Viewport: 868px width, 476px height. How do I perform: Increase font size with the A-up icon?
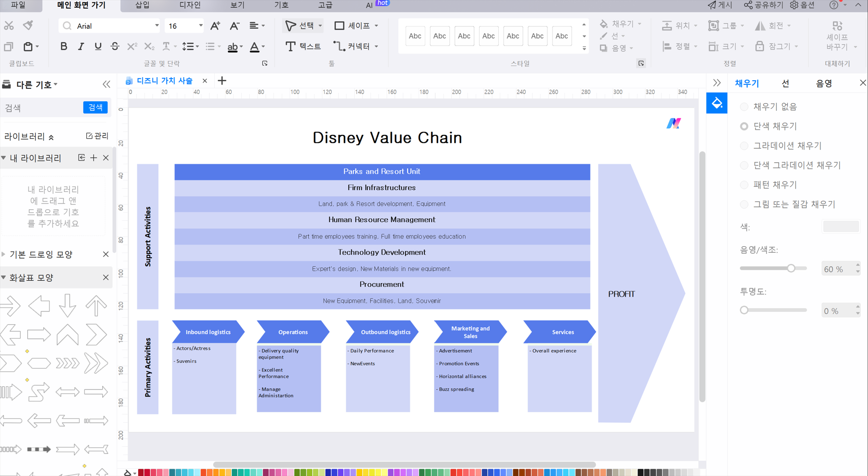(x=215, y=26)
